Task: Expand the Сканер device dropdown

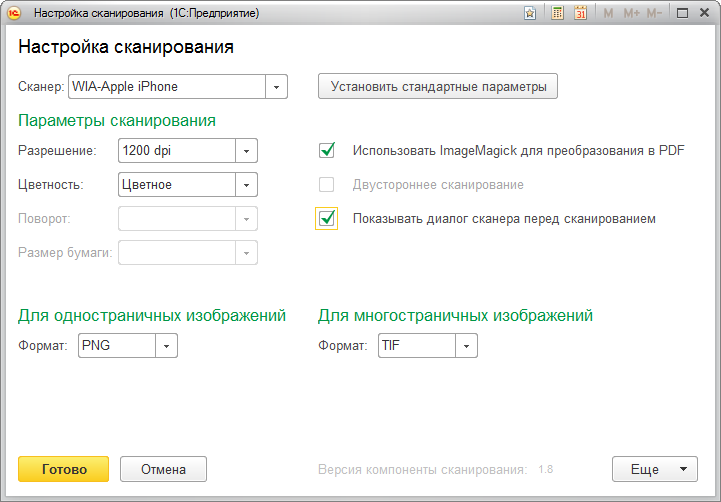Action: coord(276,87)
